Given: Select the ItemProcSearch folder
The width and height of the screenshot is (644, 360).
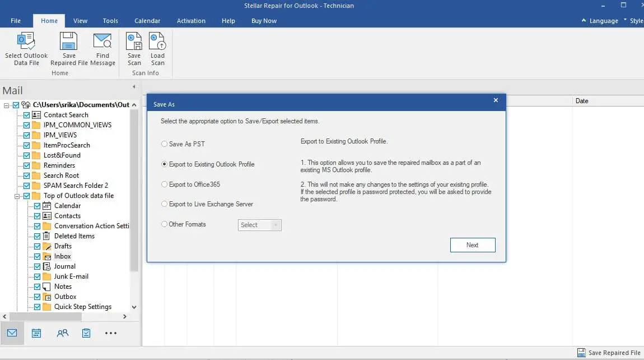Looking at the screenshot, I should pos(67,145).
